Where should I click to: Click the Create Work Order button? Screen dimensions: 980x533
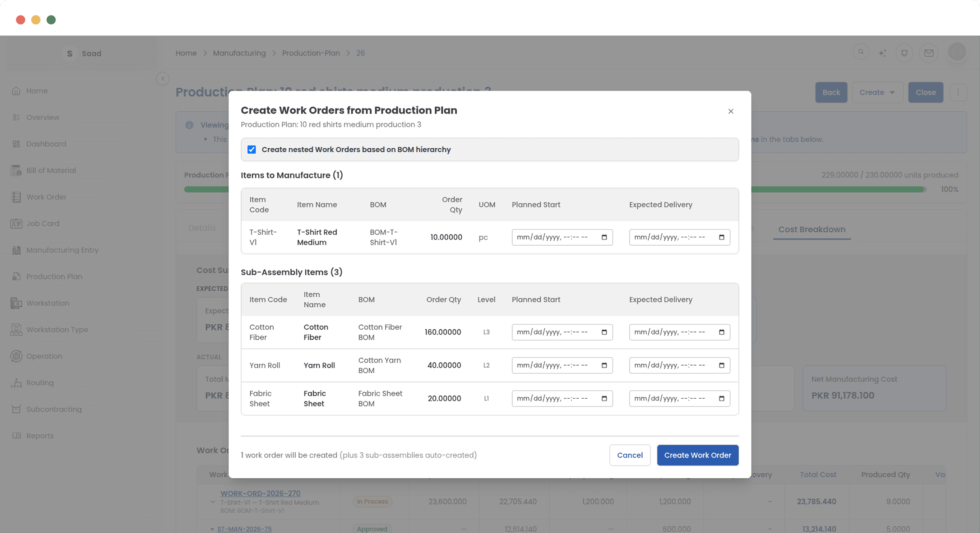(x=697, y=455)
